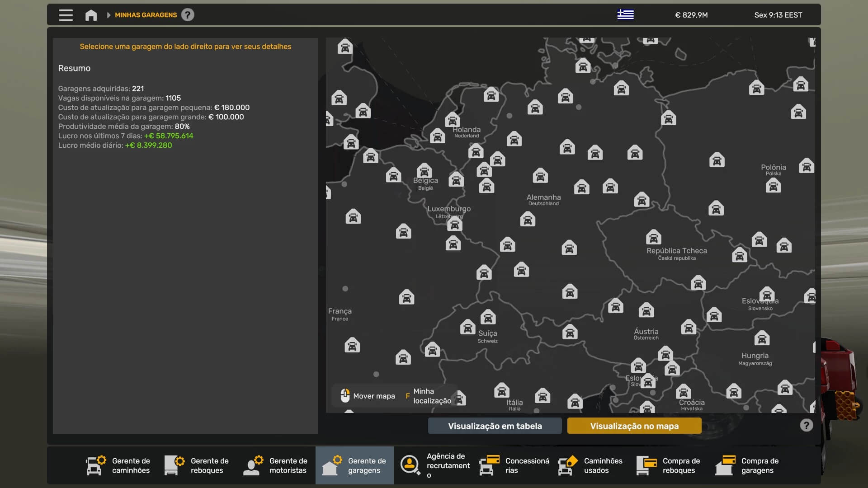This screenshot has height=488, width=868.
Task: Open Caminhões usados
Action: 590,465
